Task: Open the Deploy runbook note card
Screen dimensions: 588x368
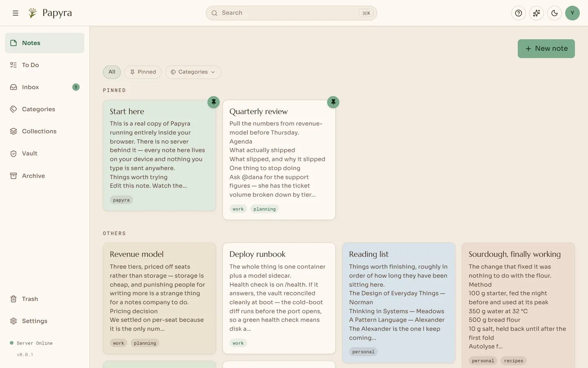Action: click(x=279, y=298)
